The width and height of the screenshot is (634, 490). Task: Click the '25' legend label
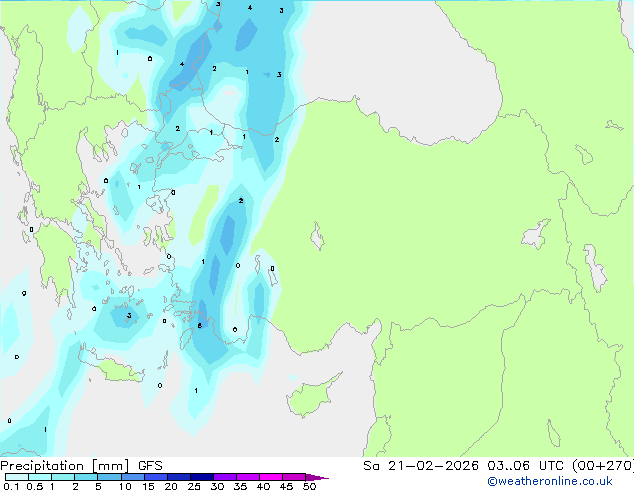tap(194, 486)
